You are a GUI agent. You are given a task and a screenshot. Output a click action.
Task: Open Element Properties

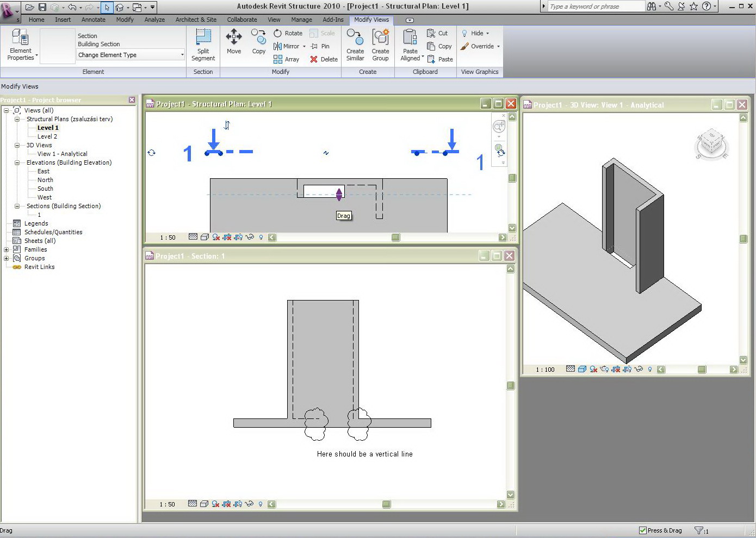pos(21,45)
